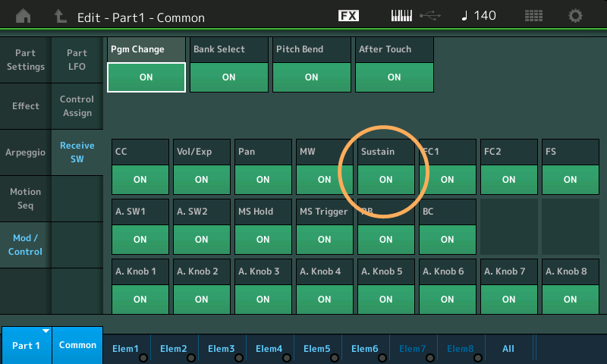
Task: Open the FX effect indicator icon
Action: click(x=348, y=16)
